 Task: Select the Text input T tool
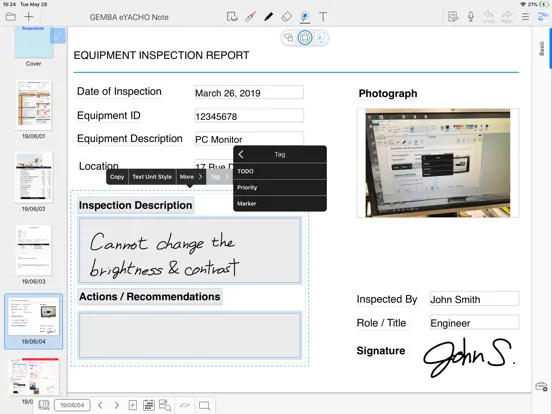(323, 17)
